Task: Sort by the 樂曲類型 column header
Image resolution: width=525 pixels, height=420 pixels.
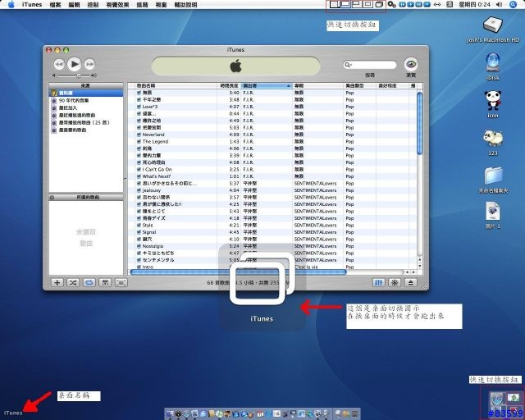Action: coord(360,86)
